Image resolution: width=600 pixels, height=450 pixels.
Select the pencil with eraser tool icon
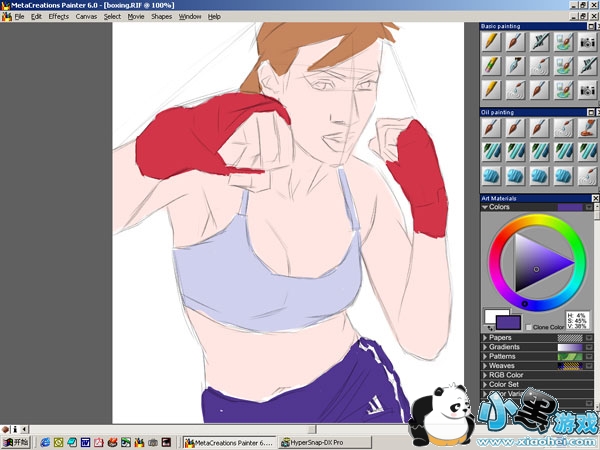click(491, 65)
